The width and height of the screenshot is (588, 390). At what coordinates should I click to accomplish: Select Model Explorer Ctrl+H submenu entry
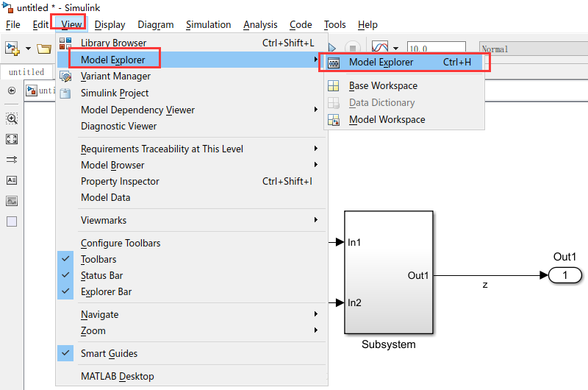[x=404, y=63]
